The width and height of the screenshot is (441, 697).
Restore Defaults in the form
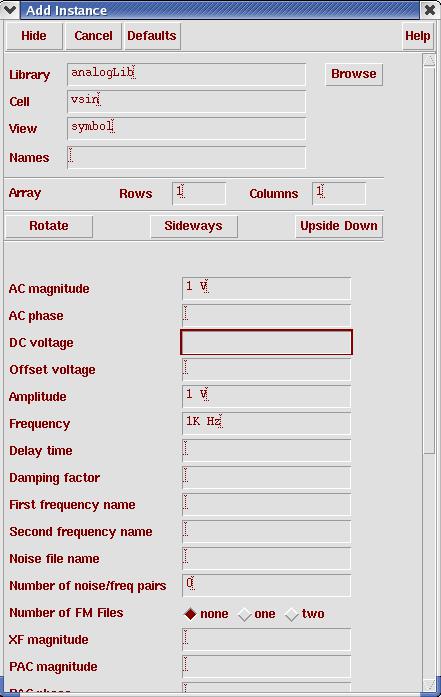click(x=152, y=36)
